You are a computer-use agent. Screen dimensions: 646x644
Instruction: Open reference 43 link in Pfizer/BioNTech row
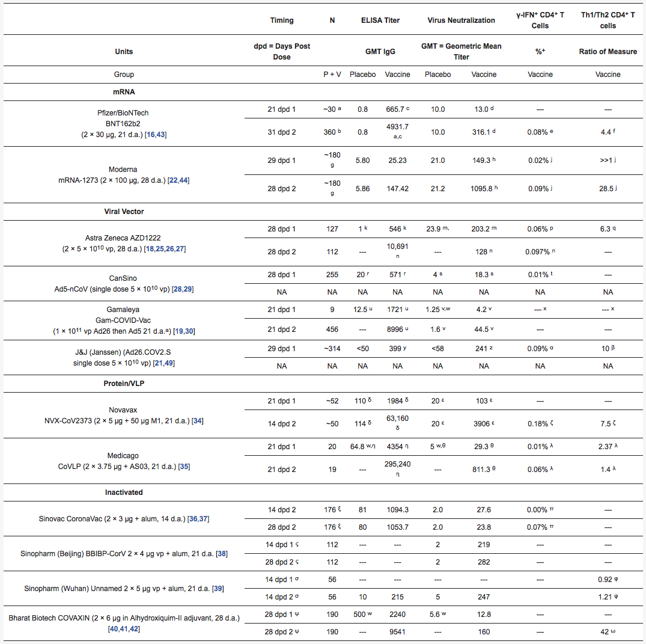(x=160, y=135)
